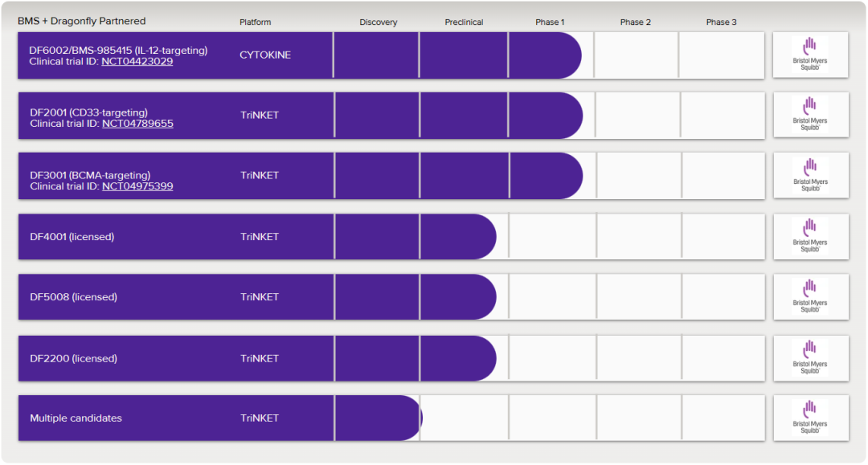Click the DF2200 (licensed) row label
The height and width of the screenshot is (465, 868).
(73, 358)
